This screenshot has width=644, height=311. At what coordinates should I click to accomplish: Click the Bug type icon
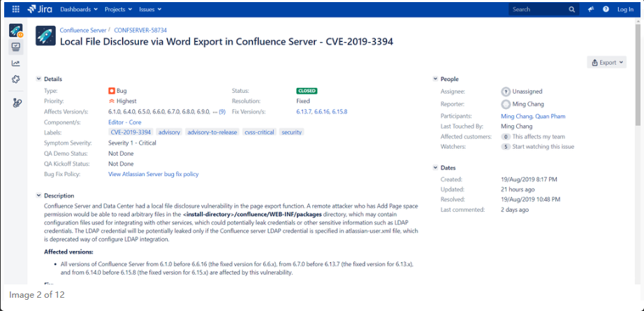pyautogui.click(x=112, y=91)
